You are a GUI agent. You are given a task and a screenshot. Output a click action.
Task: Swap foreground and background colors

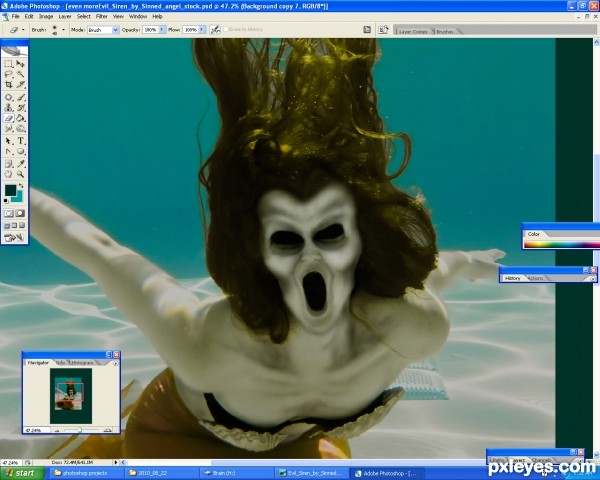tap(21, 186)
